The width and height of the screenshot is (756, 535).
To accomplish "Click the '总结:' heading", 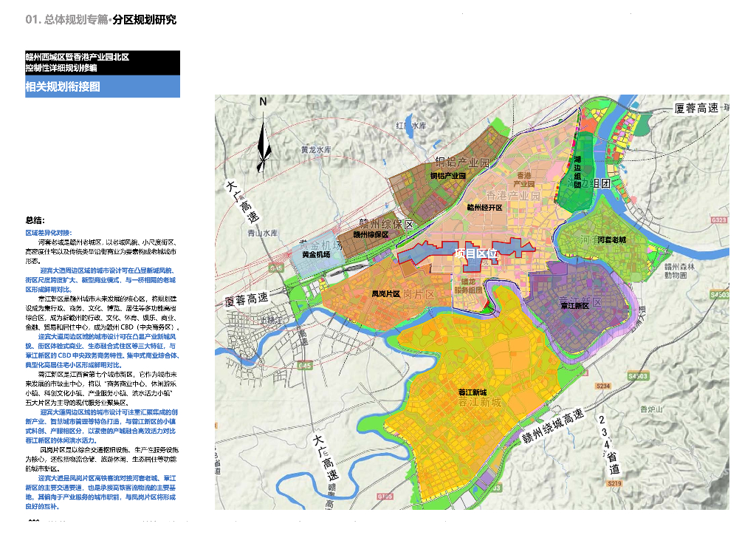I will click(x=35, y=220).
